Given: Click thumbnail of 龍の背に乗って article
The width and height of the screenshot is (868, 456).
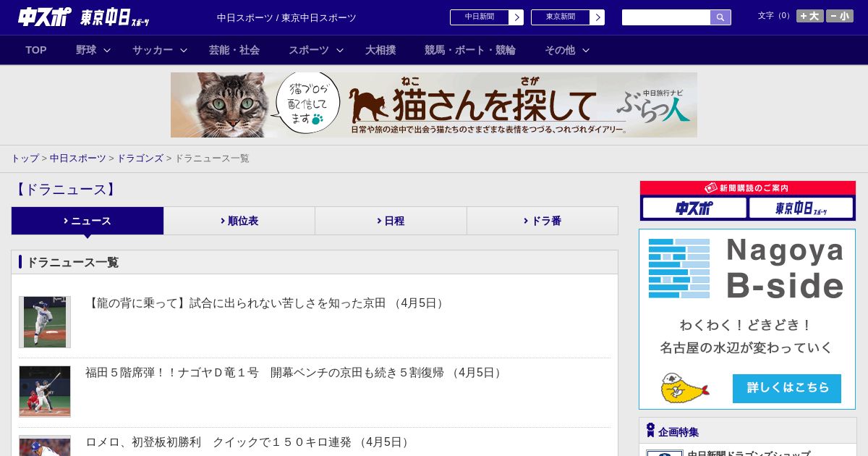Looking at the screenshot, I should (45, 322).
